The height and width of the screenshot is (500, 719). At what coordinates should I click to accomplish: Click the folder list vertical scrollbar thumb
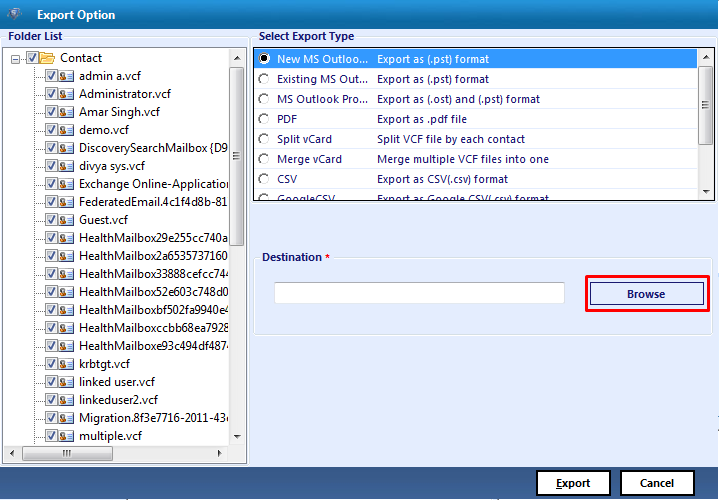(237, 156)
